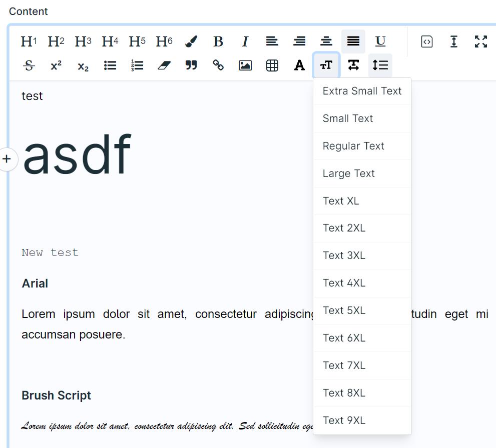496x448 pixels.
Task: Select Text 4XL option
Action: 362,283
